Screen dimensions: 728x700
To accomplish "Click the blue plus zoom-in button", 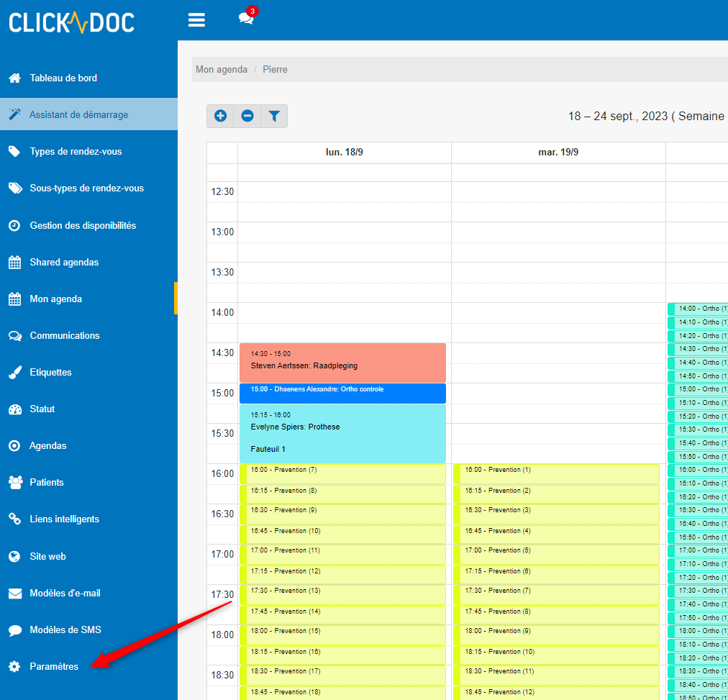I will [x=220, y=116].
